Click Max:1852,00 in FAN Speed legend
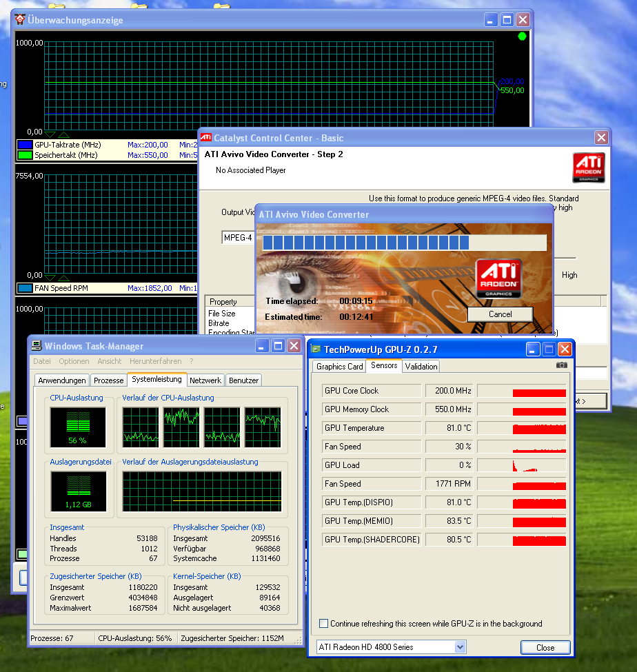 pos(150,288)
